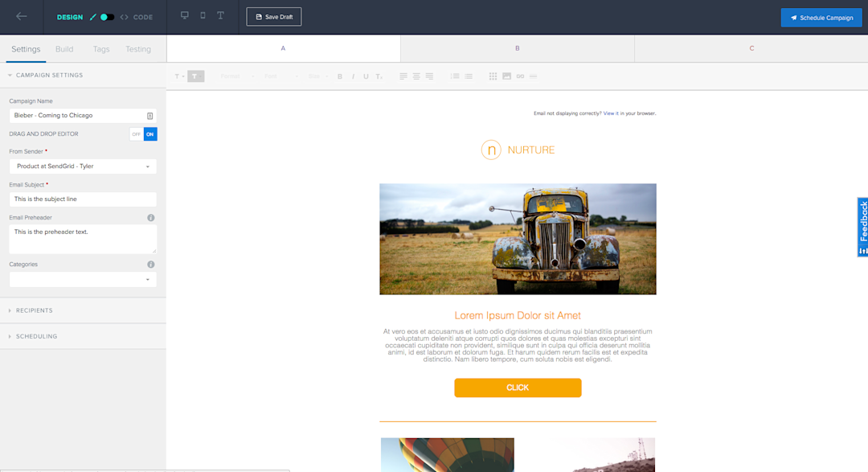This screenshot has width=868, height=472.
Task: Insert a hyperlink from toolbar
Action: click(x=520, y=76)
